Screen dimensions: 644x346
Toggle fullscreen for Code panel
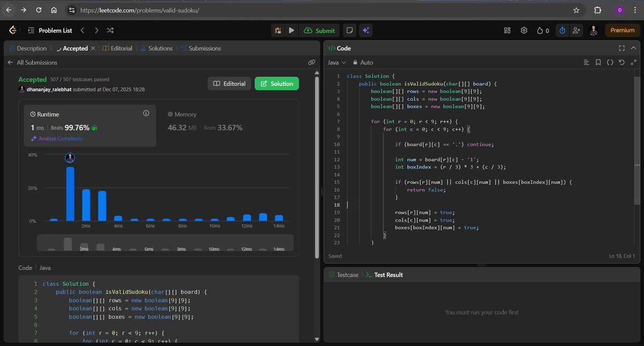click(621, 48)
